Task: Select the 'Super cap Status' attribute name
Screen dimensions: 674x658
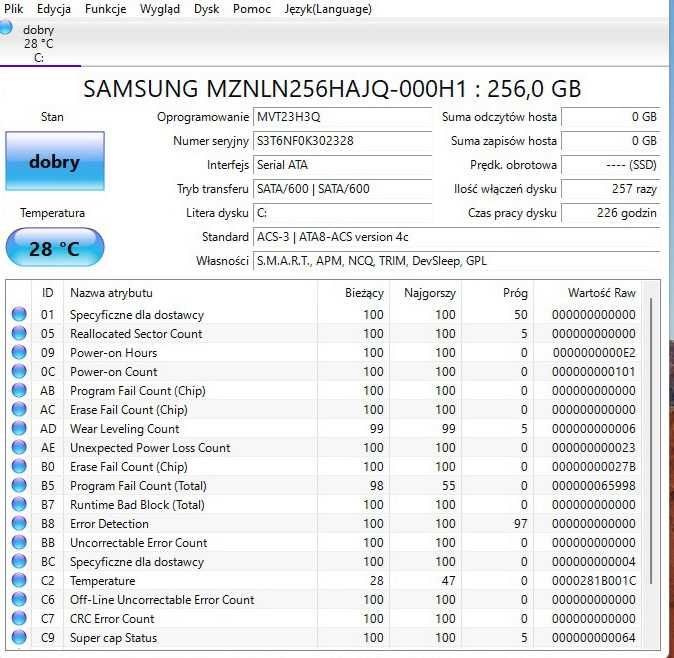Action: [113, 638]
